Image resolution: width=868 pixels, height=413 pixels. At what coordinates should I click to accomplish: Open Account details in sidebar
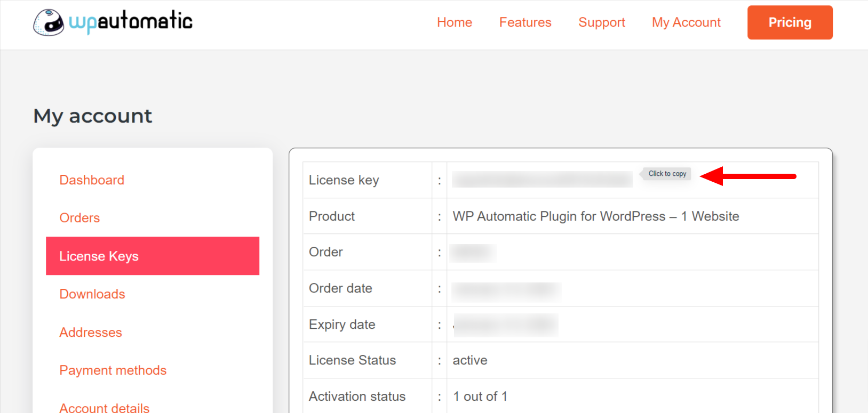point(105,408)
